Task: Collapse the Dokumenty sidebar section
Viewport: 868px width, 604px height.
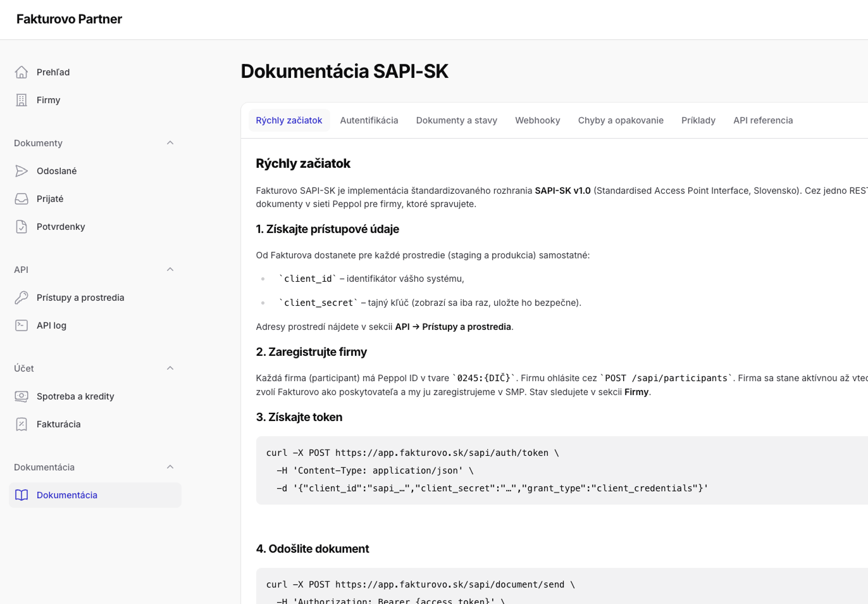Action: pyautogui.click(x=170, y=143)
